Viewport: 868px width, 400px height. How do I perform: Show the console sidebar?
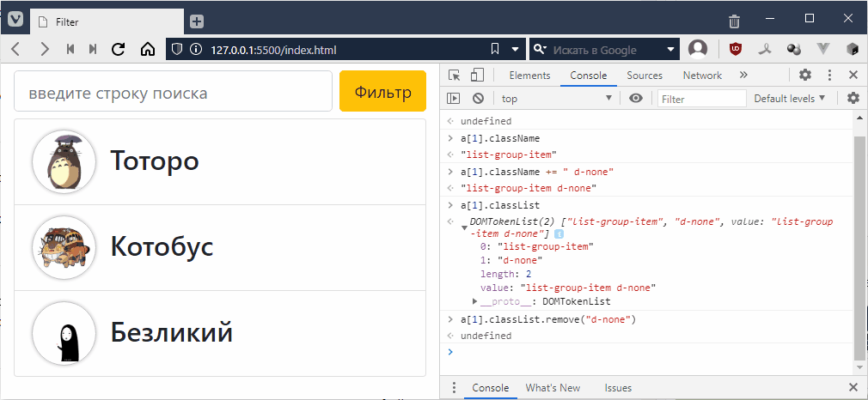(454, 99)
